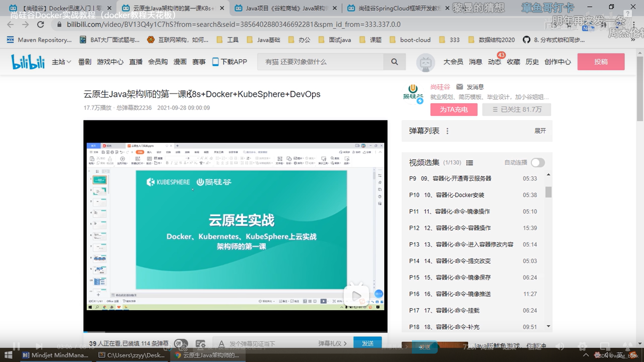The image size is (644, 362).
Task: Click the browser forward arrow
Action: 25,24
